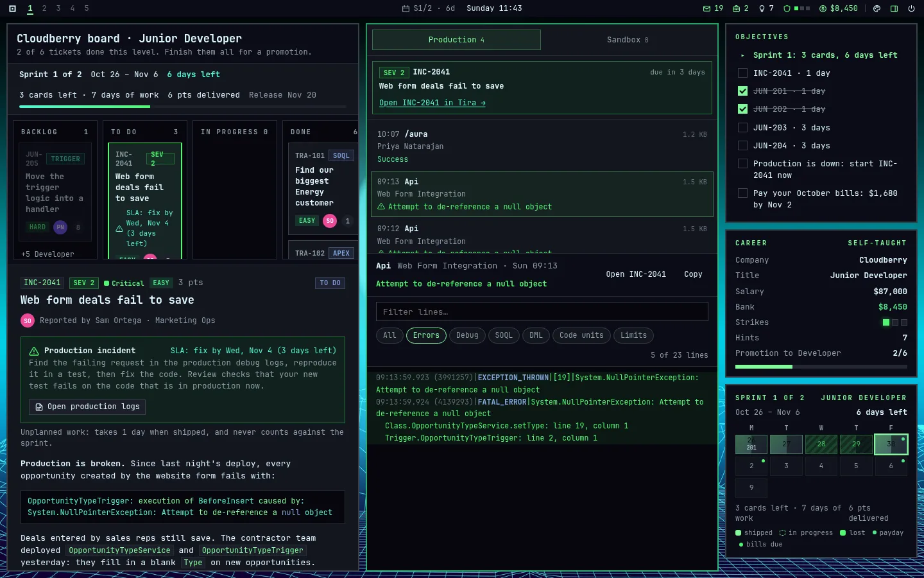Check the Pay your October bills objective
The image size is (924, 578).
742,193
